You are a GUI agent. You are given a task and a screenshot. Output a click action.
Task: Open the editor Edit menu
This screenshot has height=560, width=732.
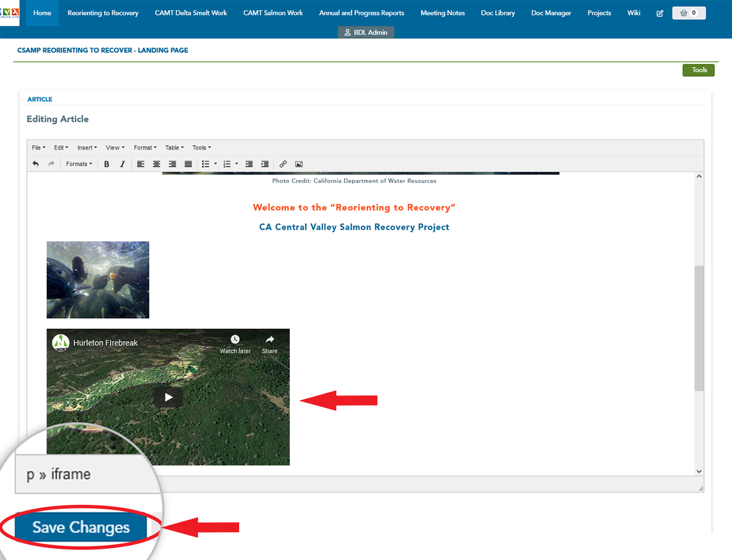(61, 147)
